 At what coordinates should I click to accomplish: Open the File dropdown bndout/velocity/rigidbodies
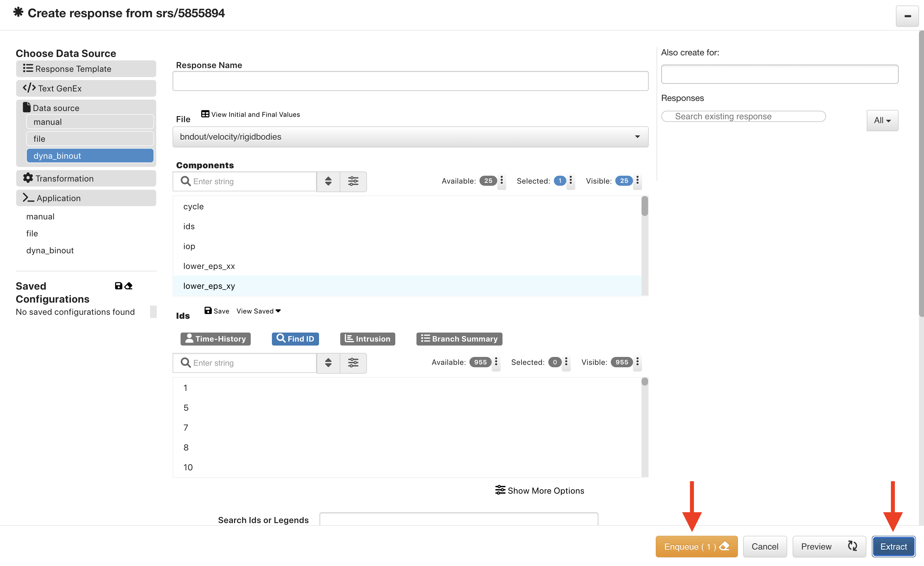[410, 137]
